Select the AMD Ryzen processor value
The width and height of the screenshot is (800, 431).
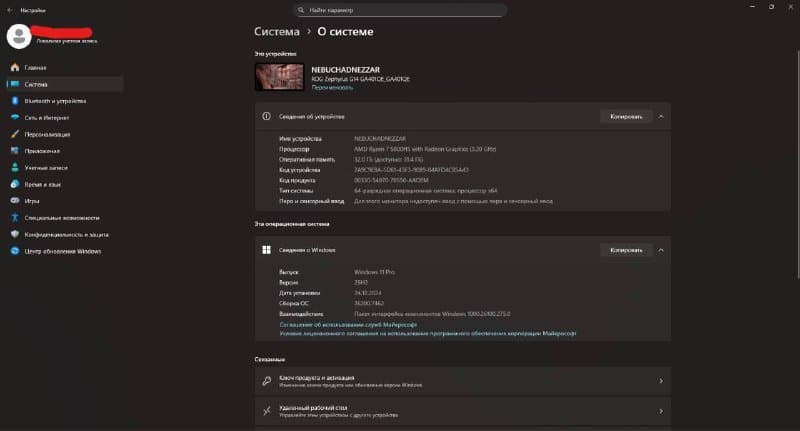click(425, 149)
